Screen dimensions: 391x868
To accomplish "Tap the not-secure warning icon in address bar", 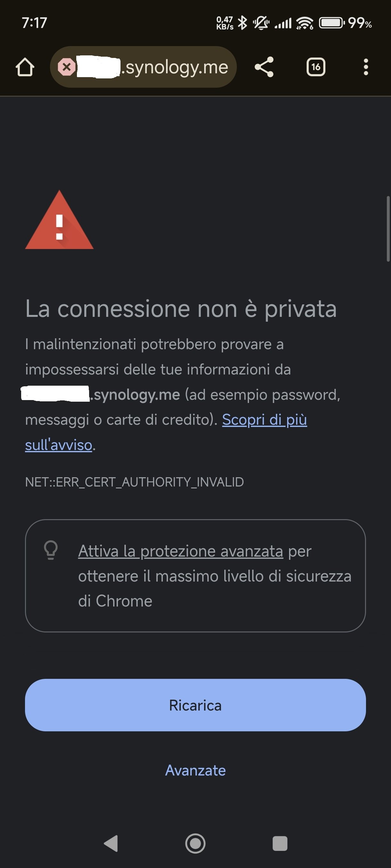I will (x=66, y=67).
